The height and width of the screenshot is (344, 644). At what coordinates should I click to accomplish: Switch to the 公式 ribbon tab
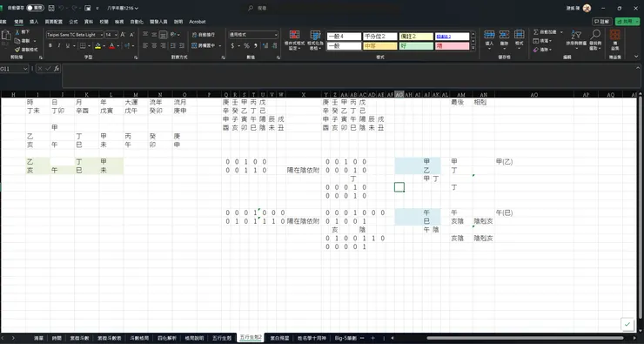pos(73,22)
